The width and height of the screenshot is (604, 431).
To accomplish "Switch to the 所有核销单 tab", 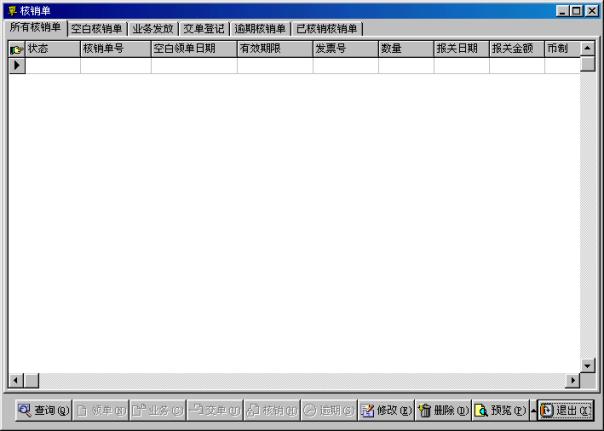I will coord(35,27).
